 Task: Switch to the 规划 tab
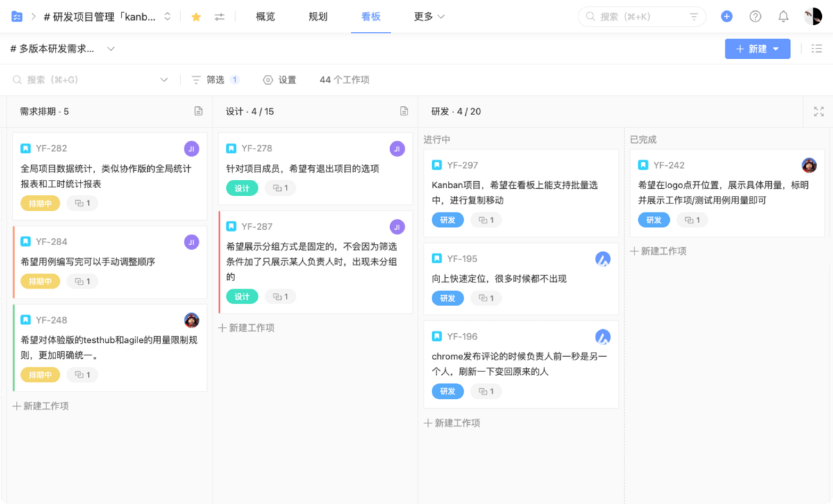tap(317, 16)
